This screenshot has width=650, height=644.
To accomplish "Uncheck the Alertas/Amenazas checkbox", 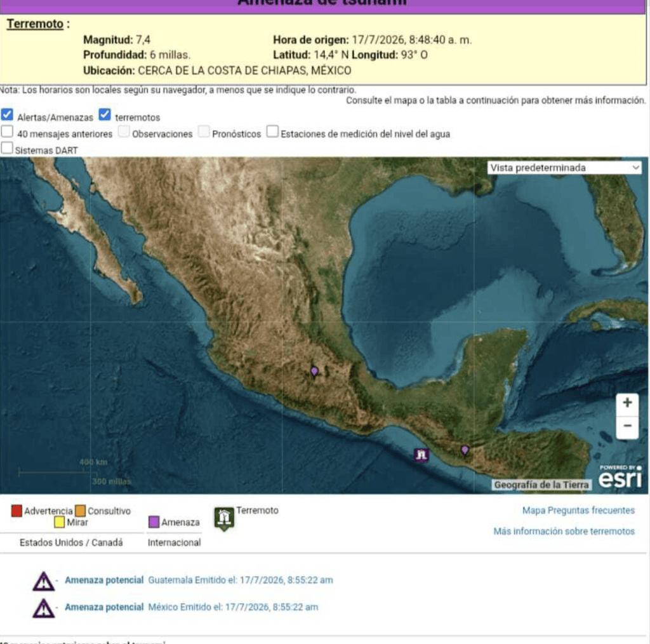I will click(7, 114).
